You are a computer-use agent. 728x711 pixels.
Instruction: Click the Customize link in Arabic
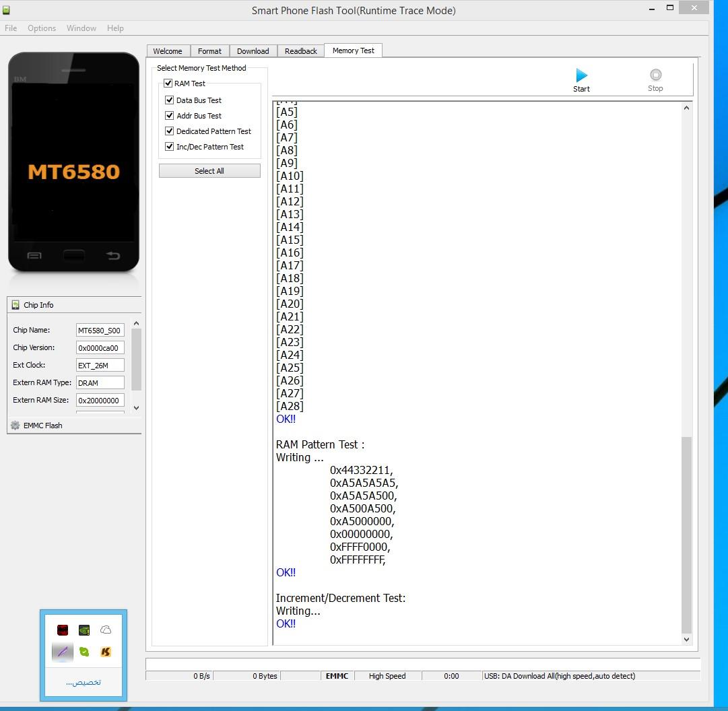pyautogui.click(x=84, y=682)
